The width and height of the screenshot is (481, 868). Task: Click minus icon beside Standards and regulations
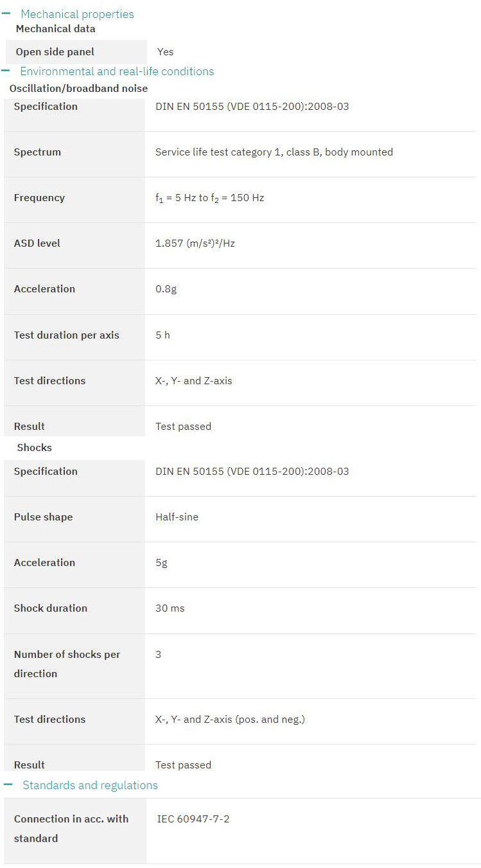pos(8,784)
